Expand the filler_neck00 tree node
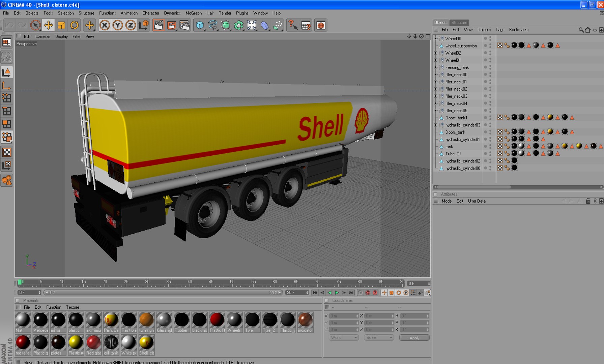The image size is (604, 364). pos(436,74)
